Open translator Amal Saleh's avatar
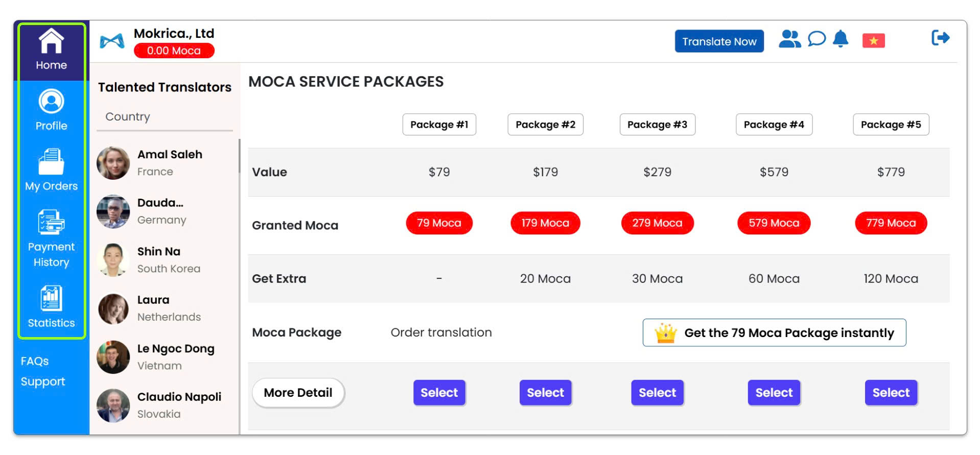This screenshot has width=980, height=455. click(113, 163)
